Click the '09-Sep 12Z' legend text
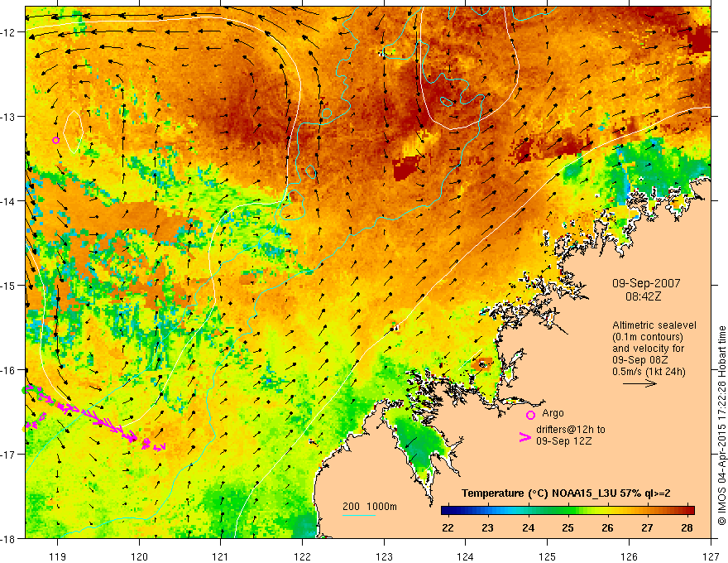Viewport: 728px width, 563px height. [x=564, y=441]
